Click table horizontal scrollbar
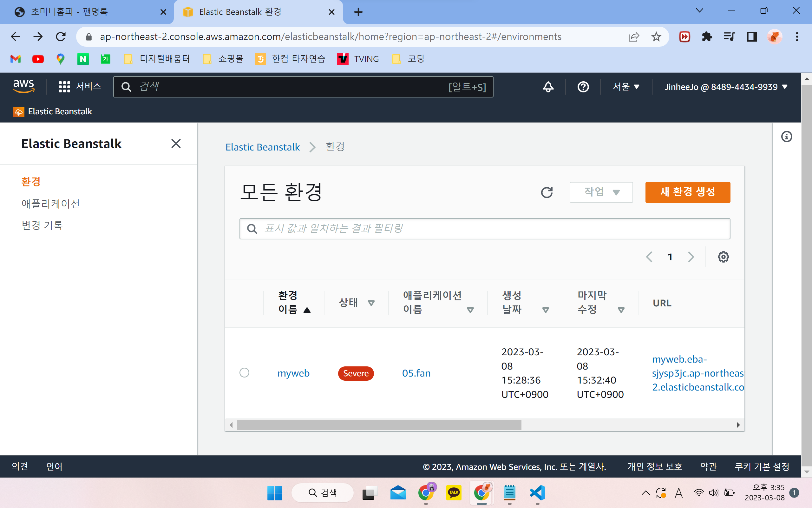This screenshot has width=812, height=508. coord(379,425)
